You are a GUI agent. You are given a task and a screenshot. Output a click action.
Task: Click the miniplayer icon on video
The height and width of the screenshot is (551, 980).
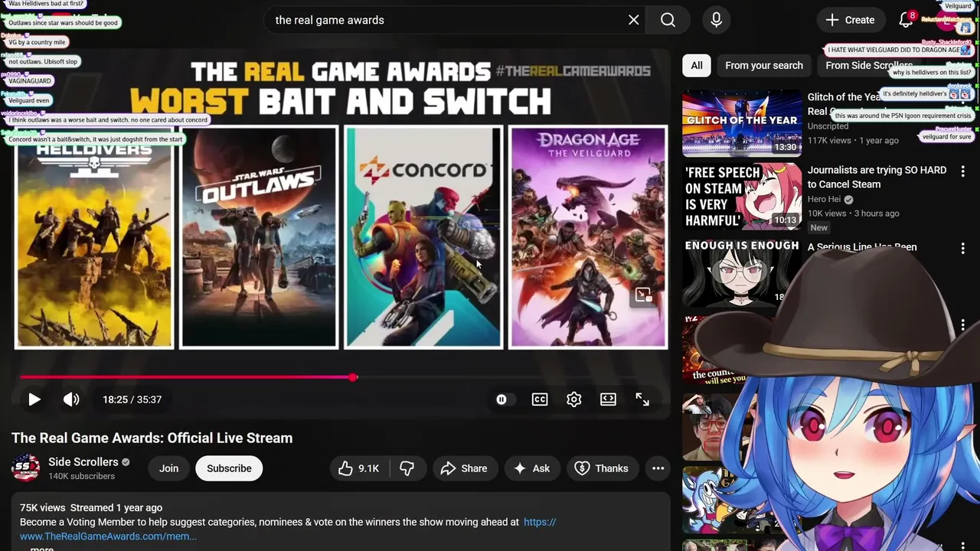point(643,295)
